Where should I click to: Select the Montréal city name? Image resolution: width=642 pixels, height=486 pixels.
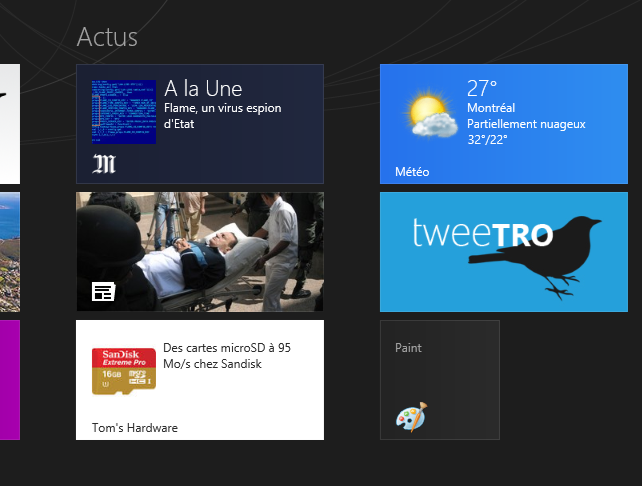tap(491, 108)
